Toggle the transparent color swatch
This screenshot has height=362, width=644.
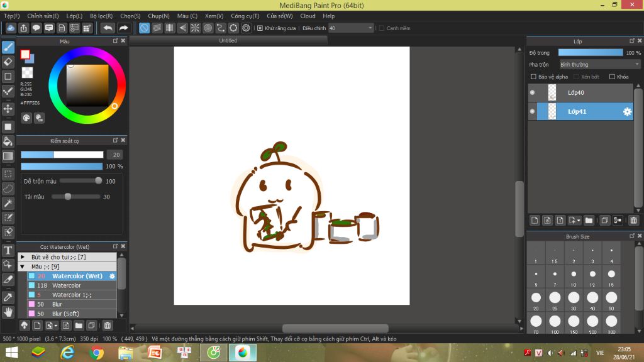27,73
